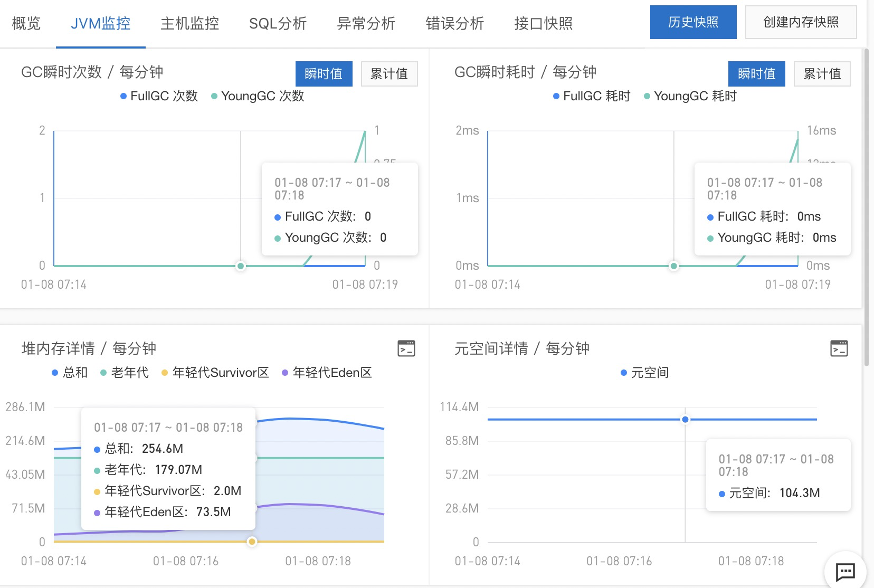Viewport: 874px width, 588px height.
Task: Toggle FullGC 次数 legend series
Action: (159, 96)
